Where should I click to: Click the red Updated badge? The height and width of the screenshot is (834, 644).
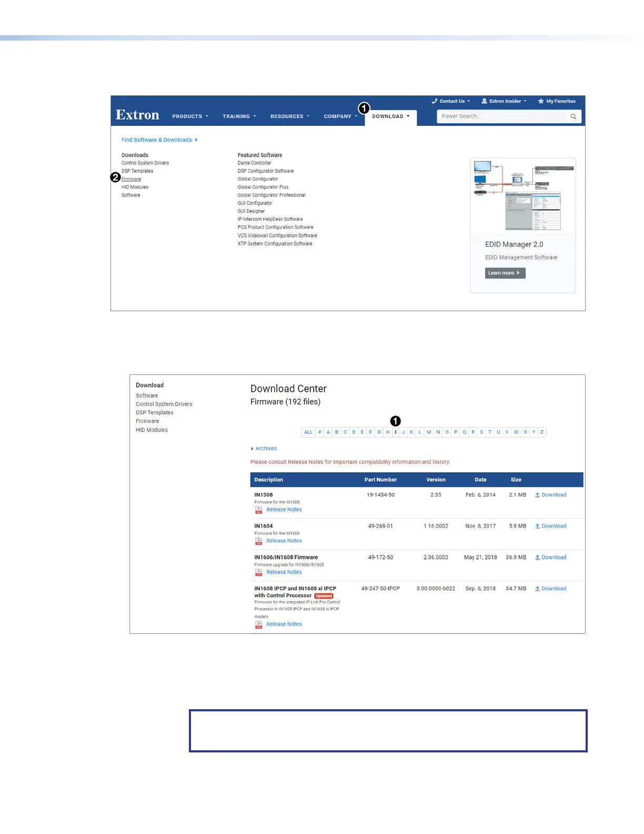pos(324,596)
